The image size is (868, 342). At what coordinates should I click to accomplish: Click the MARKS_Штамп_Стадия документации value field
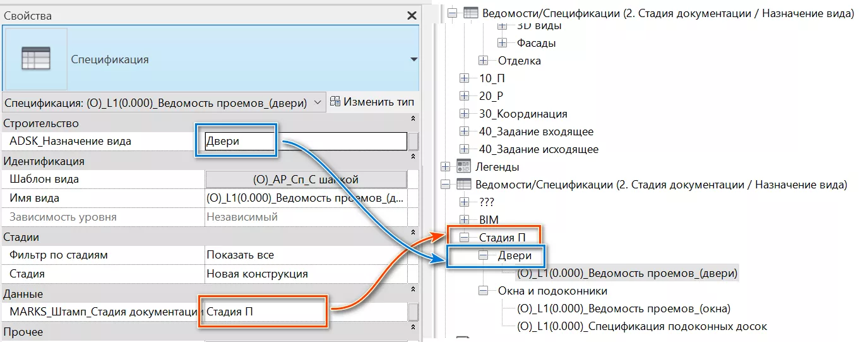[306, 312]
